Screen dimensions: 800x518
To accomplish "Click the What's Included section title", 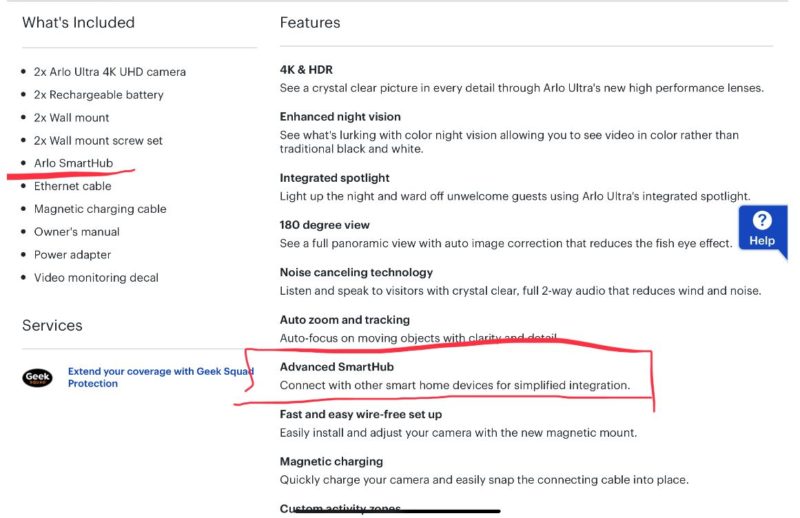I will point(79,22).
